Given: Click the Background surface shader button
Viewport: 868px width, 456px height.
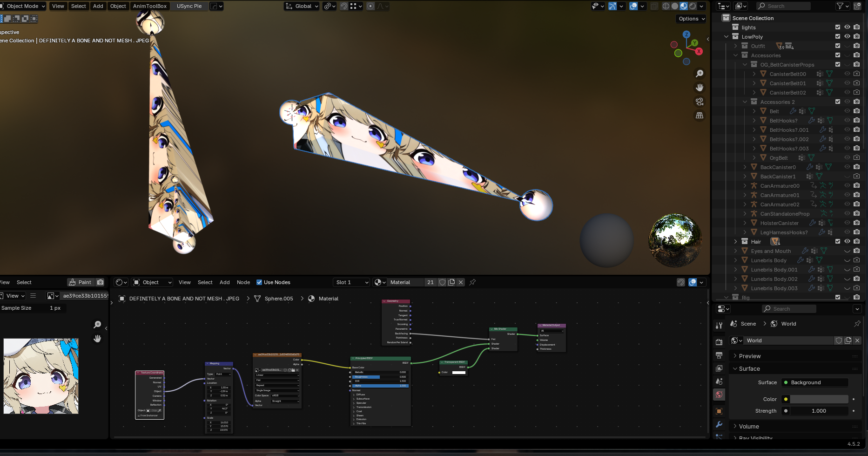Looking at the screenshot, I should 815,382.
